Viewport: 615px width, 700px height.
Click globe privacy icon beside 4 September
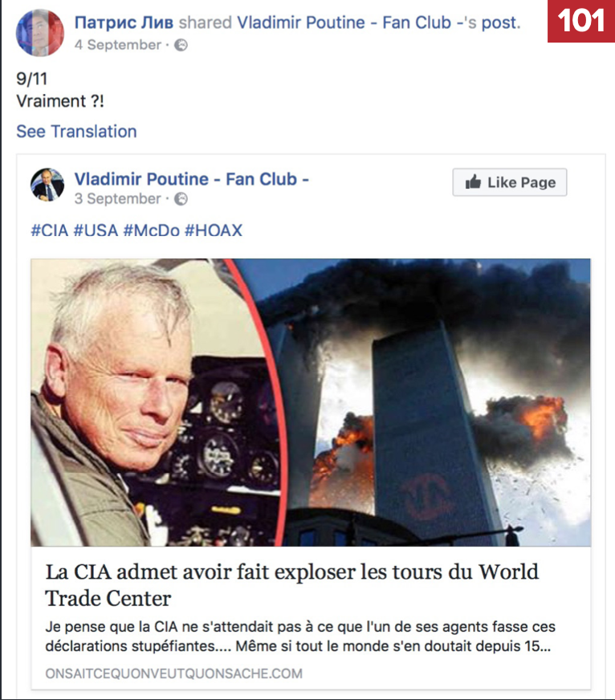[x=181, y=45]
